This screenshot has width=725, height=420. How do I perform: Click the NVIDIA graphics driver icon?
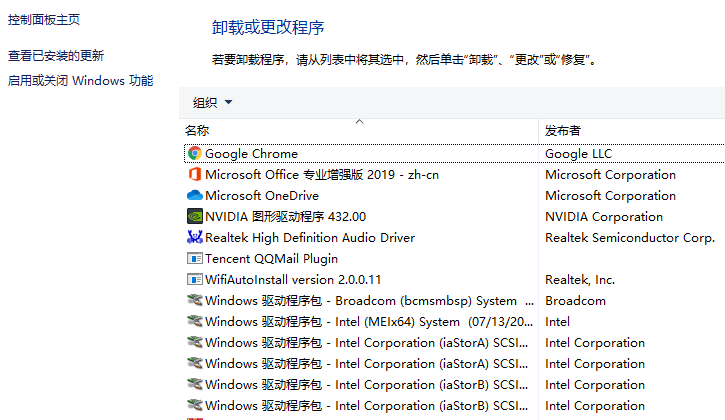click(195, 217)
